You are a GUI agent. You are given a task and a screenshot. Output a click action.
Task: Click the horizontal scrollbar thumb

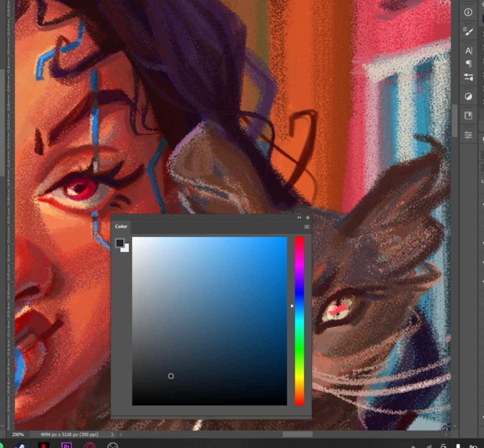point(297,435)
